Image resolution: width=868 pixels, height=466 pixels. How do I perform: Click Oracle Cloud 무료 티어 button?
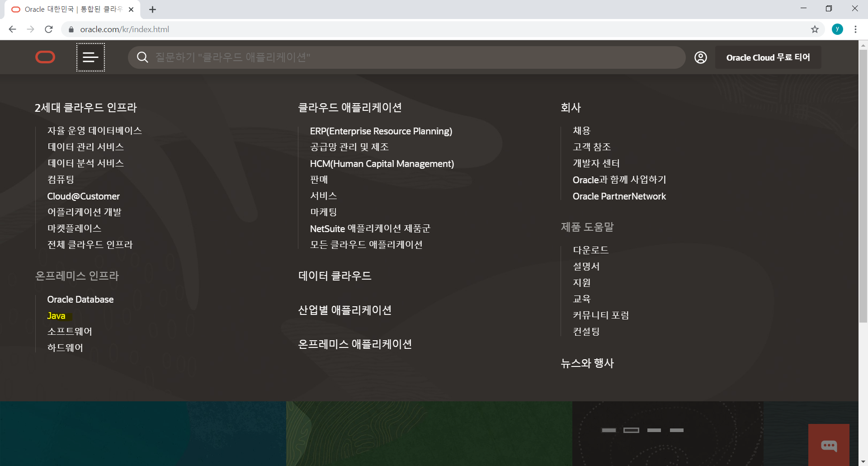[768, 57]
